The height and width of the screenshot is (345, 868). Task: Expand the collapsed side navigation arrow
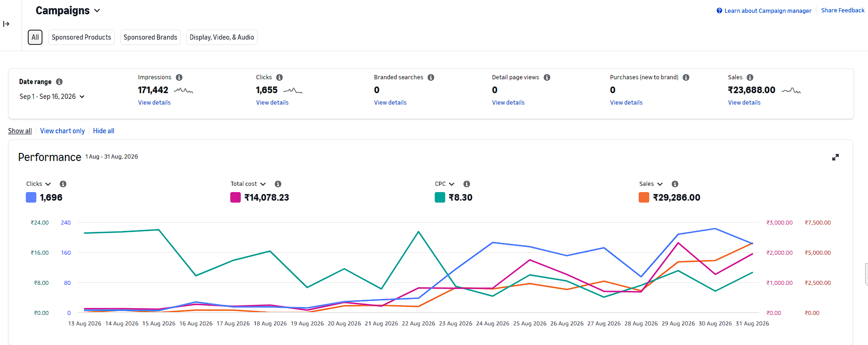point(6,24)
